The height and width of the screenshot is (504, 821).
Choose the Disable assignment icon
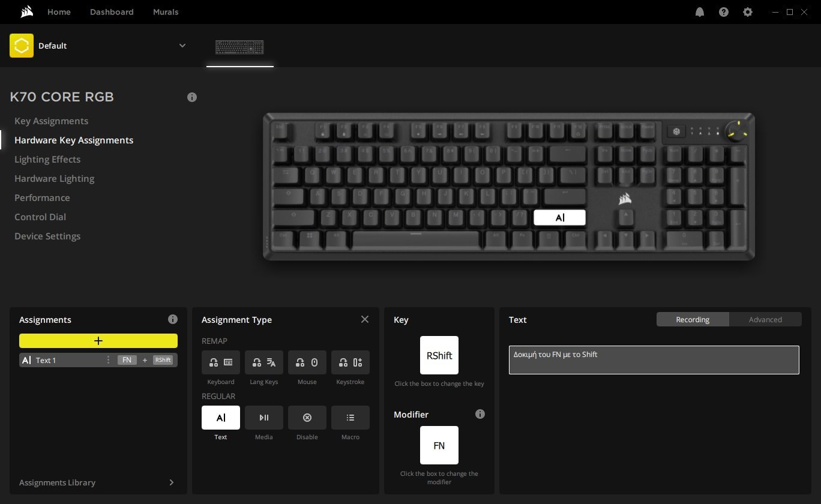pyautogui.click(x=307, y=418)
